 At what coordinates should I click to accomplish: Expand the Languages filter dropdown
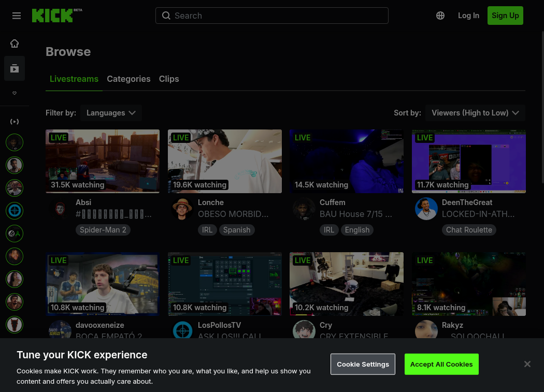click(111, 113)
